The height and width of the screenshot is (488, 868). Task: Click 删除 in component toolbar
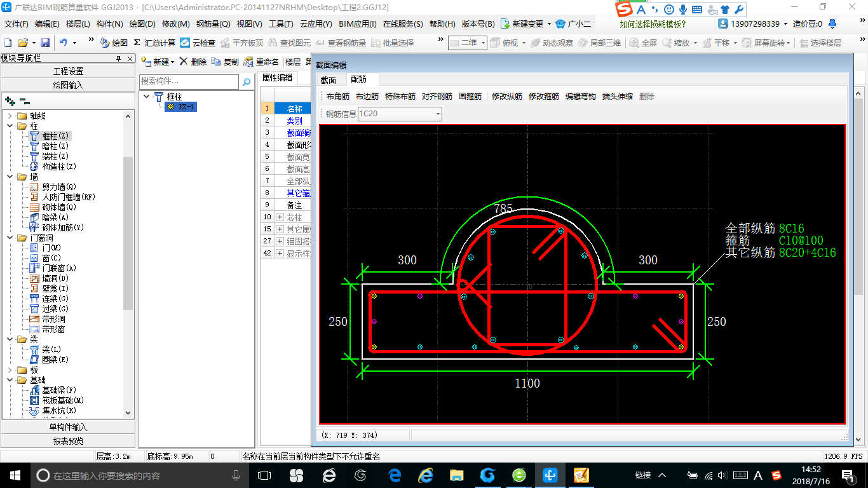point(193,62)
